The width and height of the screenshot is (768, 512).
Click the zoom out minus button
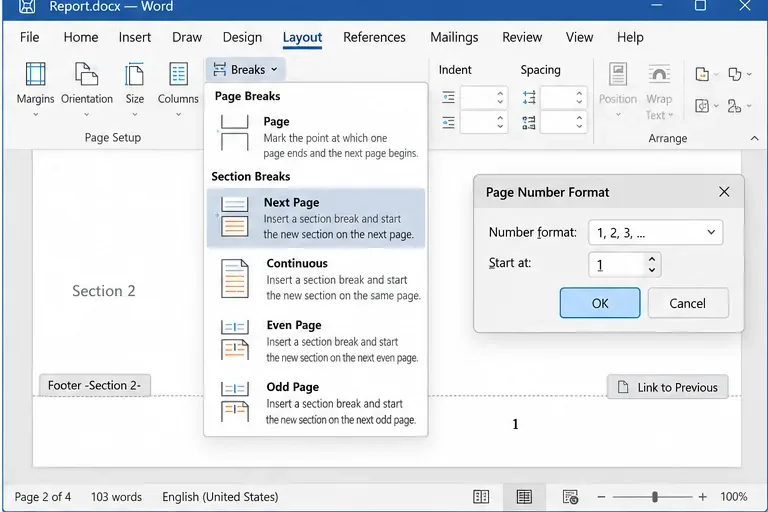[601, 497]
